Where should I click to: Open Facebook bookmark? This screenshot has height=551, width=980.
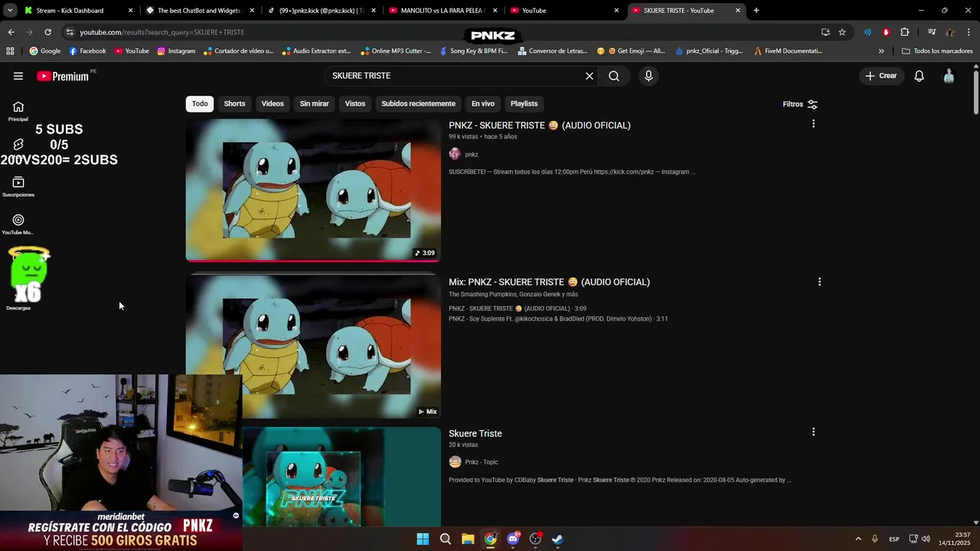click(x=87, y=51)
